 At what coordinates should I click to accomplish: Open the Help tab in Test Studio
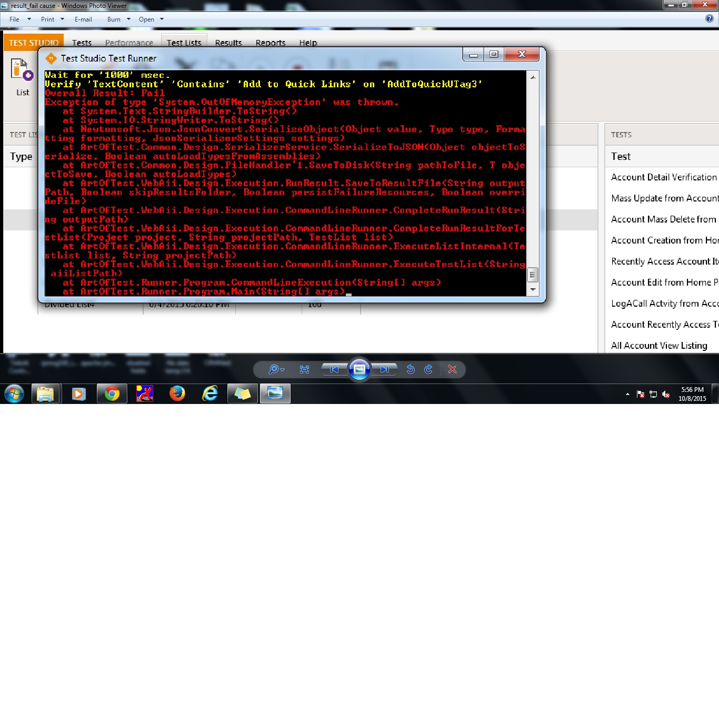pos(308,43)
